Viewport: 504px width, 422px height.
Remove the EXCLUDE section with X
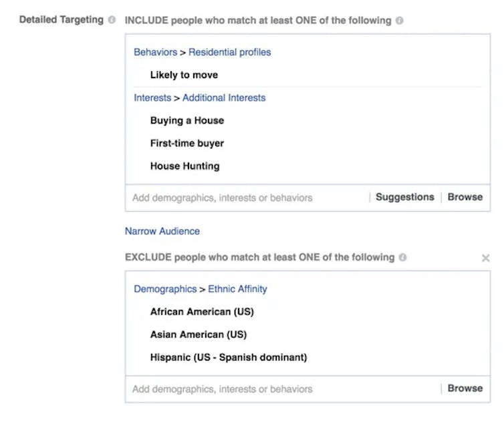point(486,258)
